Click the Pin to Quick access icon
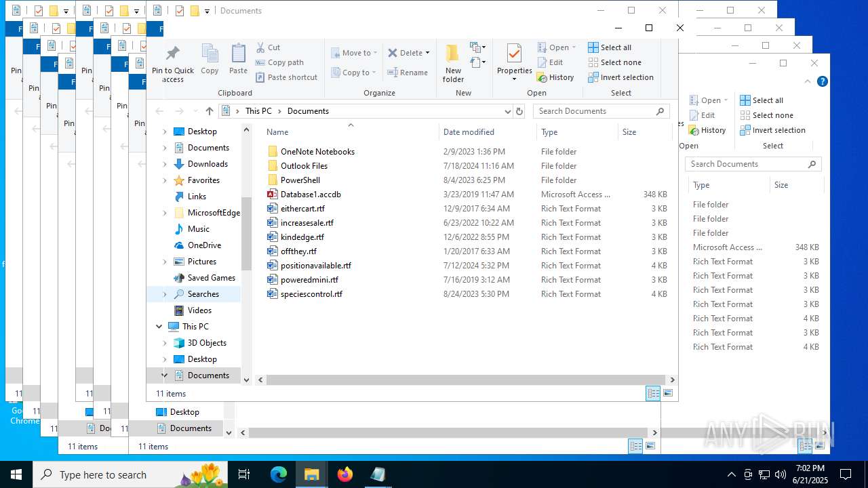The width and height of the screenshot is (868, 488). [x=172, y=54]
